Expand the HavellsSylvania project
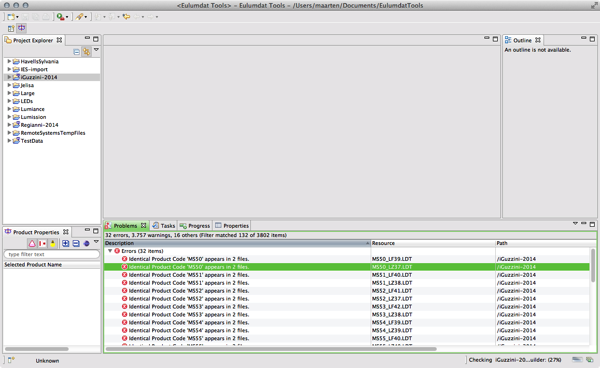 coord(9,61)
